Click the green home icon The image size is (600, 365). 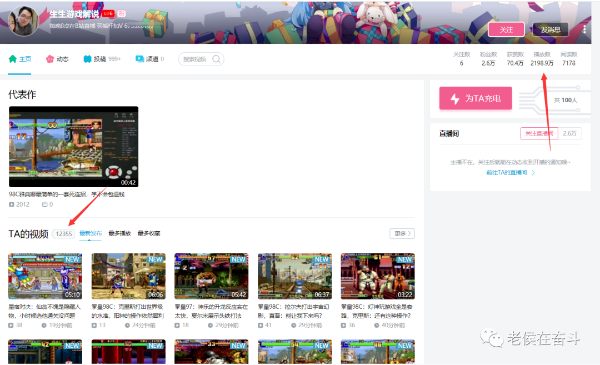coord(13,59)
